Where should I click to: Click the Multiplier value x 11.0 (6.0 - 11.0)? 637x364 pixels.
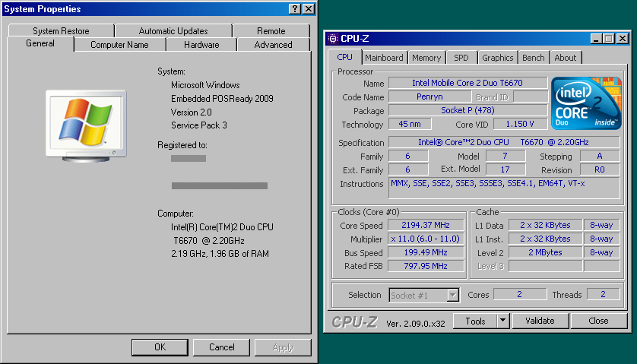(x=426, y=239)
